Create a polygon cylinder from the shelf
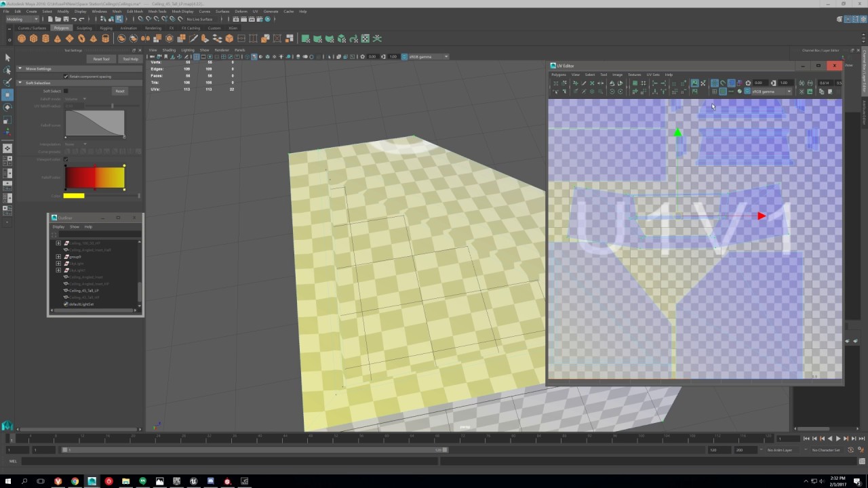The image size is (868, 488). (45, 39)
